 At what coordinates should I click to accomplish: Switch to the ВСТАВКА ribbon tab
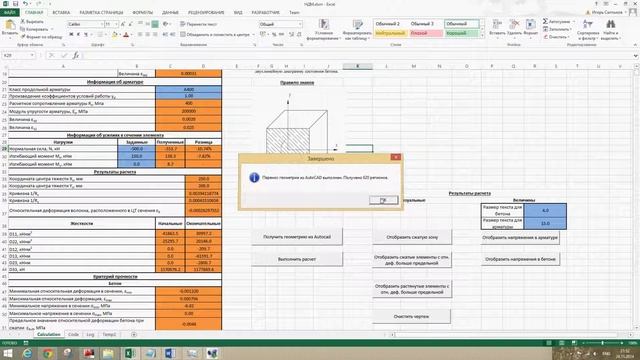point(61,13)
